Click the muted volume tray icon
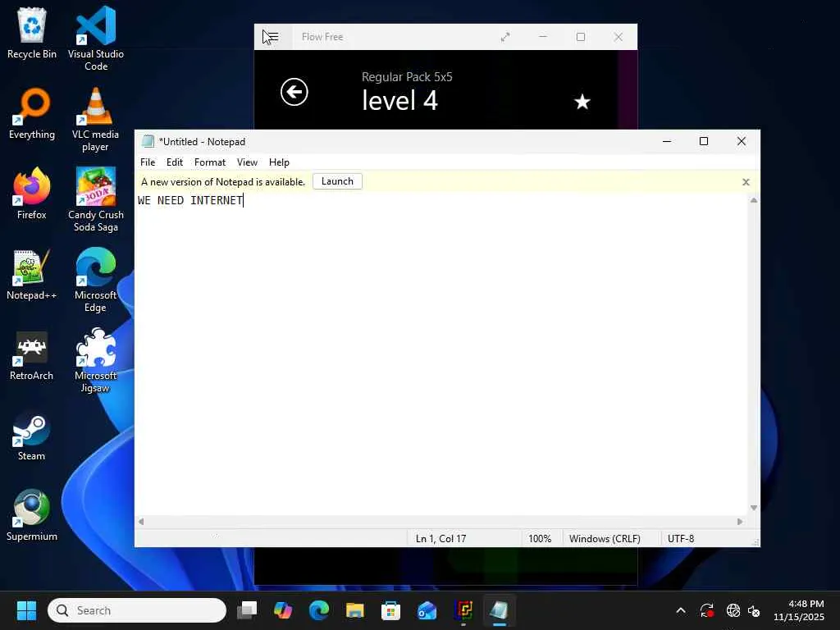Screen dimensions: 840x630 pos(754,610)
